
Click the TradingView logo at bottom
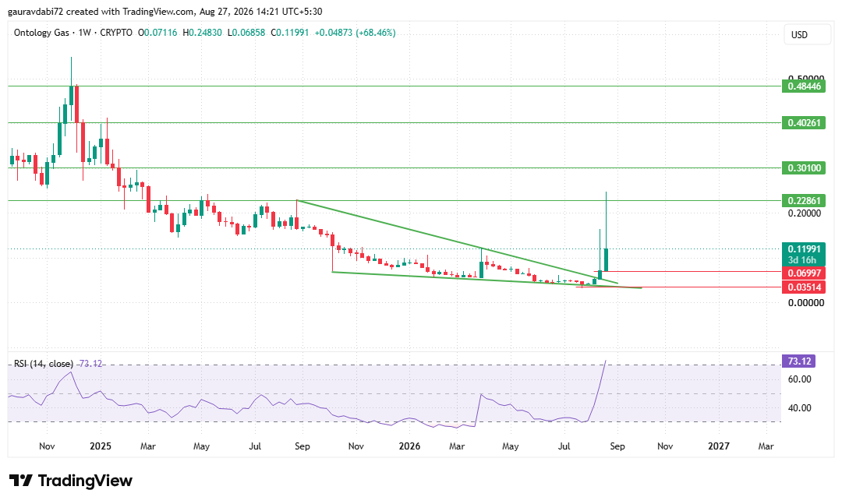71,481
